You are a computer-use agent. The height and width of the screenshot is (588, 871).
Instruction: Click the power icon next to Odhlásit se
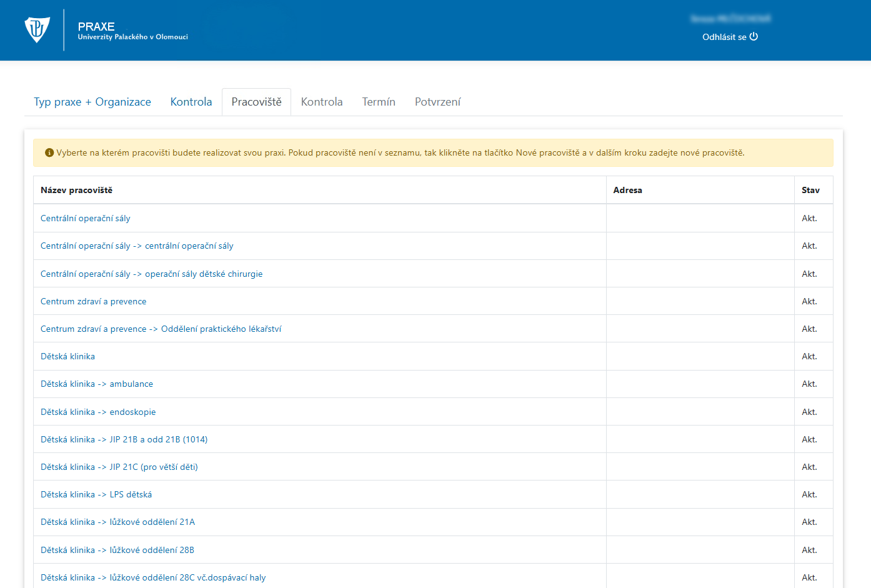[754, 37]
